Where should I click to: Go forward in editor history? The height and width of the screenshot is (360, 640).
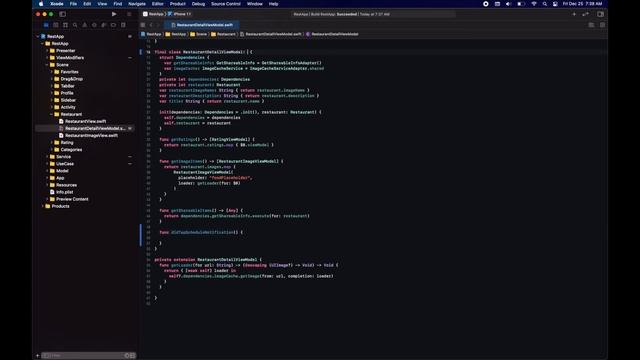point(158,25)
